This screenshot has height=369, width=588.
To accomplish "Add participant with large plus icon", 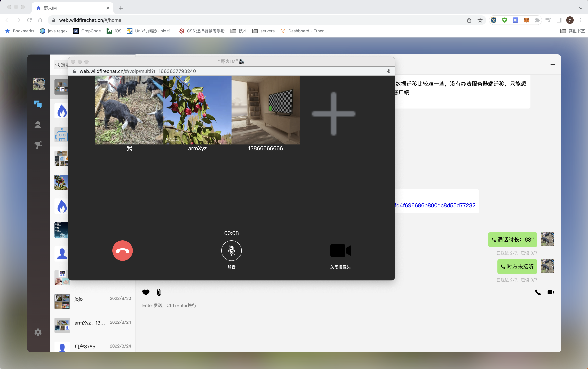I will pos(333,114).
